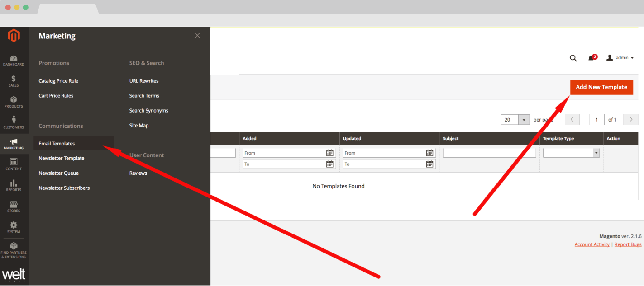Open the per page count dropdown
This screenshot has width=644, height=286.
[x=524, y=120]
